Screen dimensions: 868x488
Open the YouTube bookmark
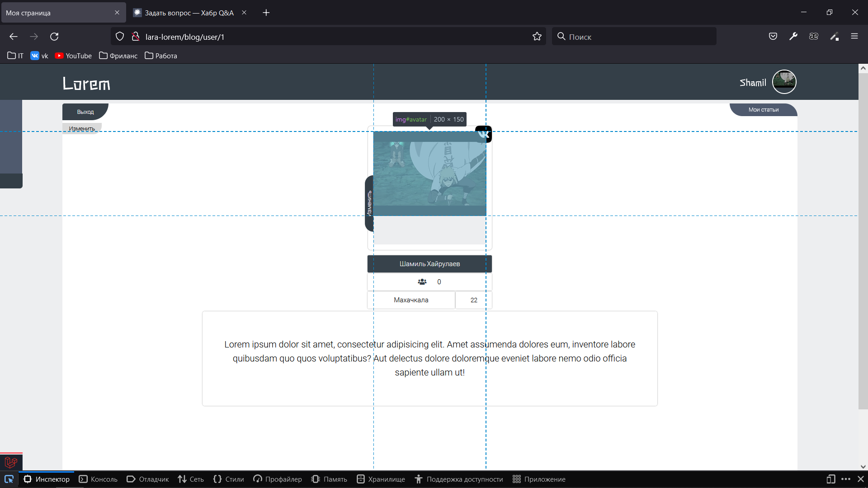tap(73, 56)
